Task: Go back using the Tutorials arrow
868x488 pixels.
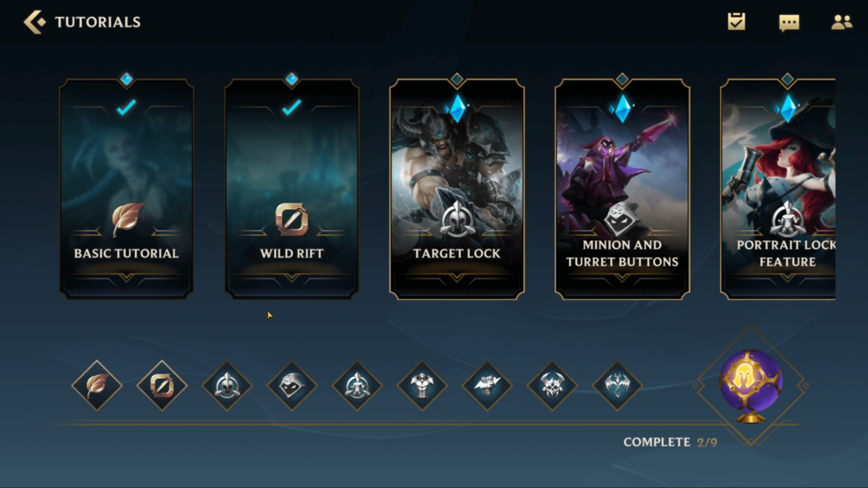Action: tap(34, 22)
